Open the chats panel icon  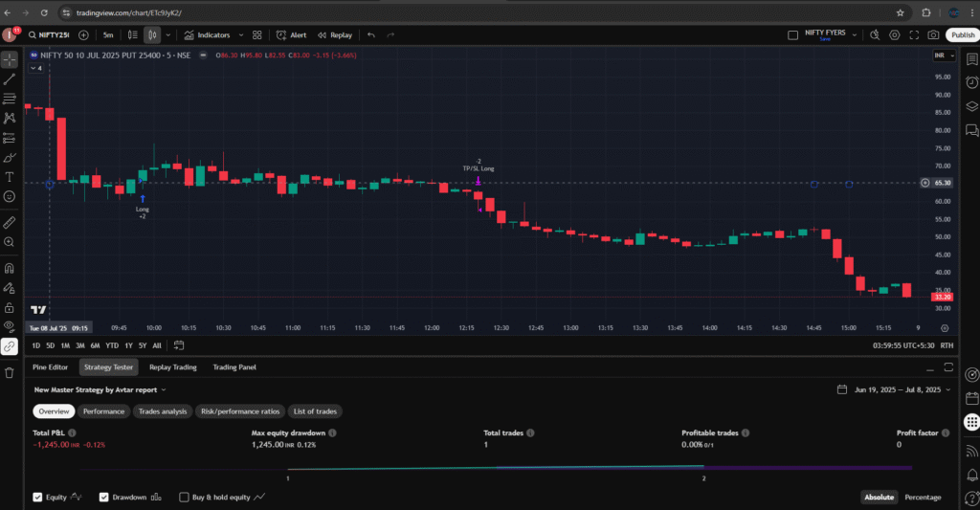pos(972,130)
